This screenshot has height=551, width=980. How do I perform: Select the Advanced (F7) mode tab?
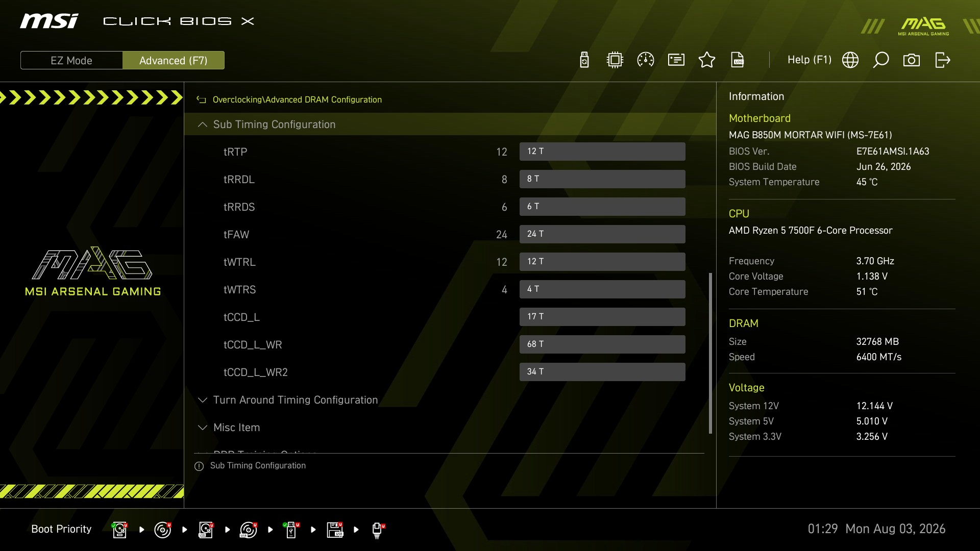(174, 60)
